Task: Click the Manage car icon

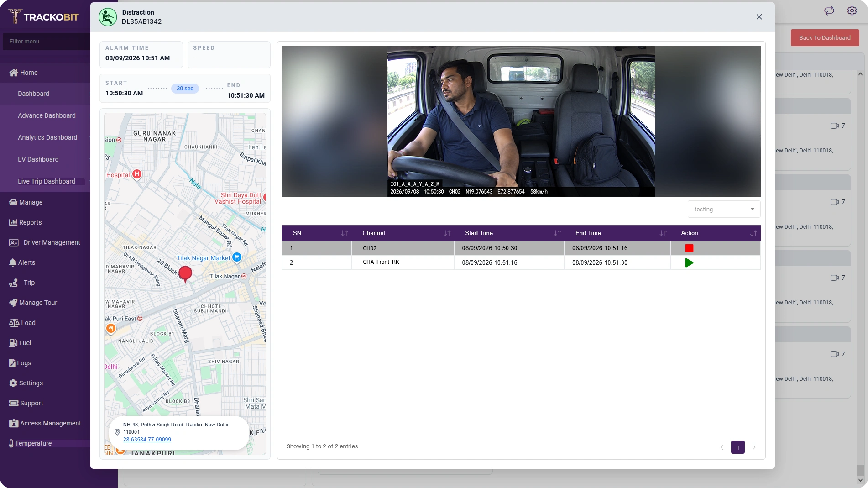Action: tap(13, 202)
